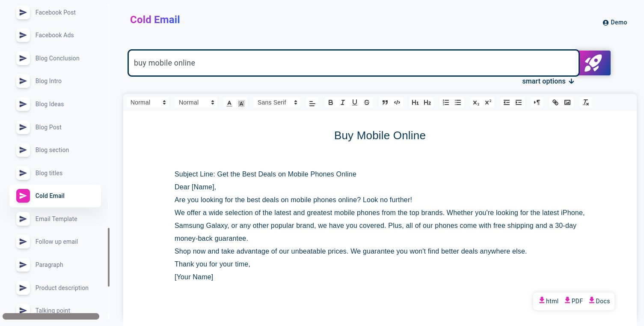
Task: Open the Product description tool
Action: tap(55, 288)
